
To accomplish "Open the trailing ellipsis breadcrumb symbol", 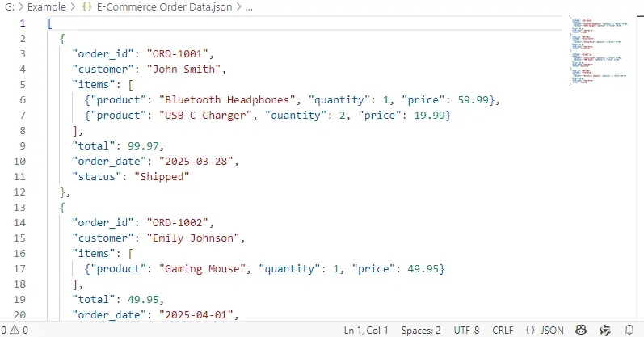I will coord(249,7).
